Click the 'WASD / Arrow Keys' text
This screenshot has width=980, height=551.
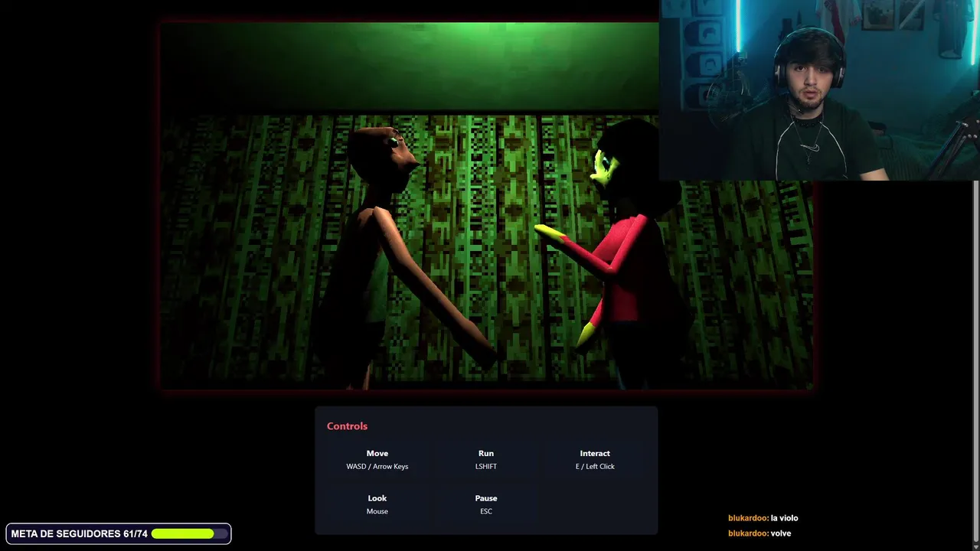[377, 466]
